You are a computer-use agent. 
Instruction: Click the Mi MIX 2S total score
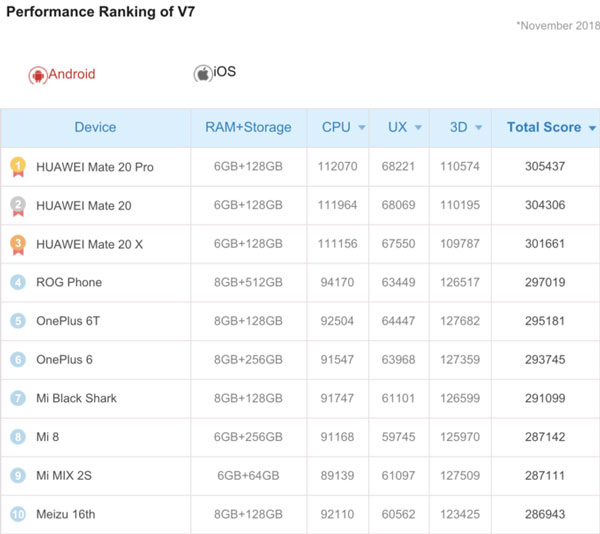[x=546, y=475]
